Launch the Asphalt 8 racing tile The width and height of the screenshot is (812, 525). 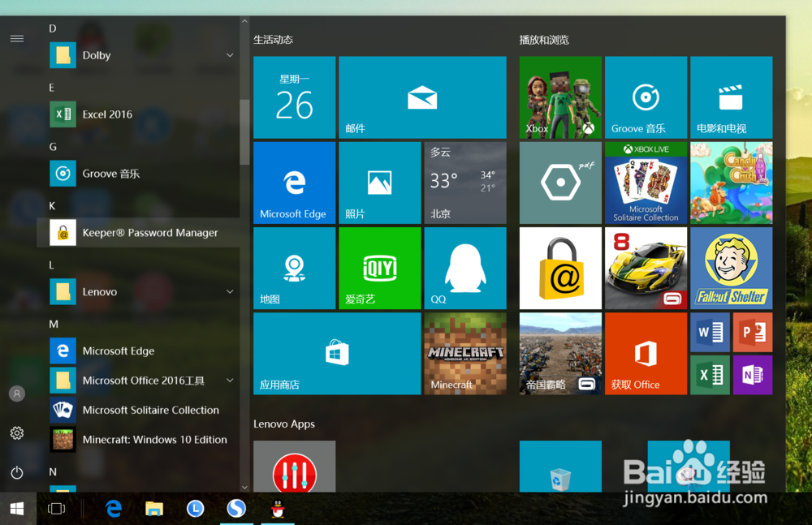pos(646,269)
